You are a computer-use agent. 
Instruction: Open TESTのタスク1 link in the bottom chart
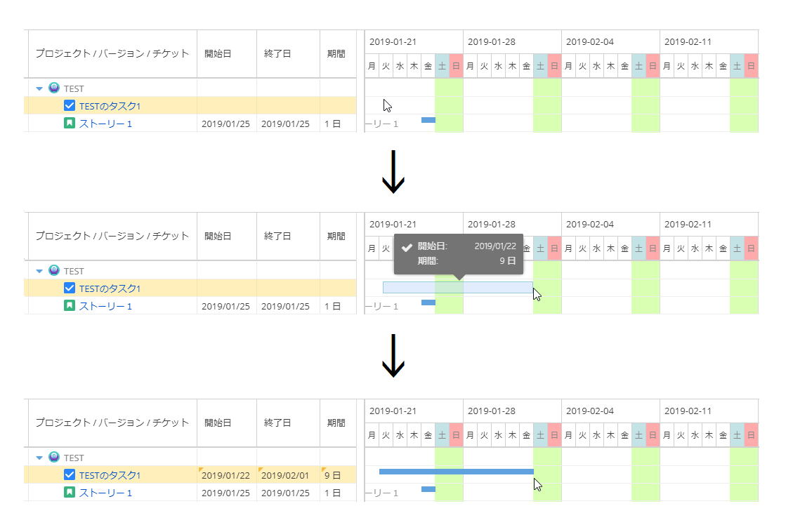point(110,475)
